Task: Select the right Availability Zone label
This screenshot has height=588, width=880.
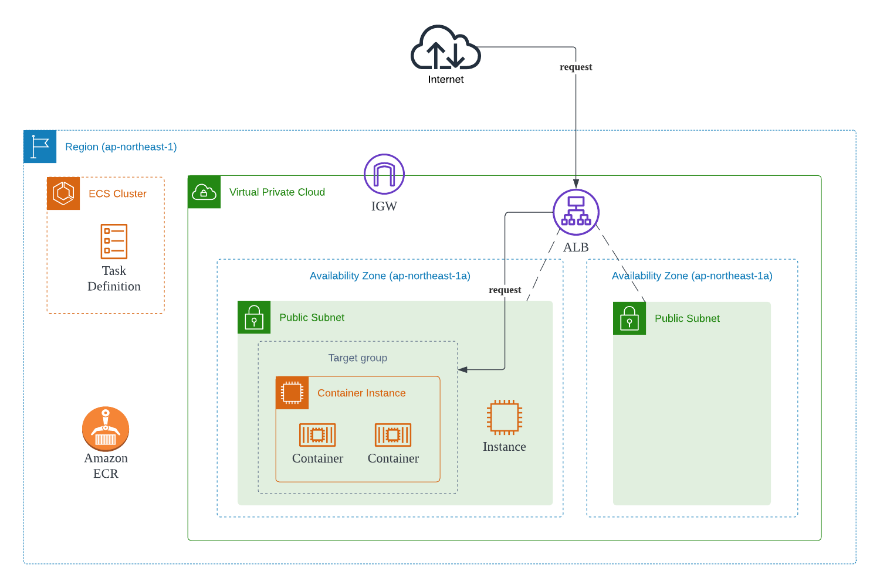Action: point(692,276)
